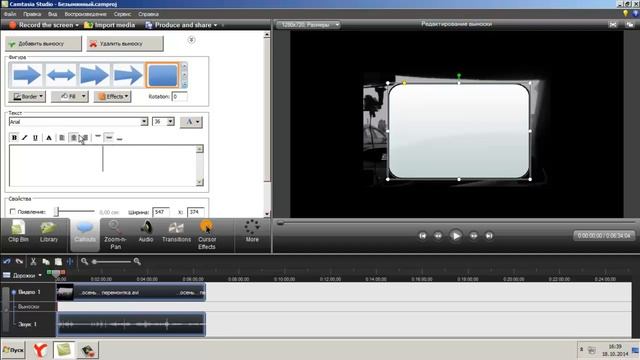This screenshot has height=360, width=640.
Task: Click the scissors cut icon
Action: (x=33, y=262)
